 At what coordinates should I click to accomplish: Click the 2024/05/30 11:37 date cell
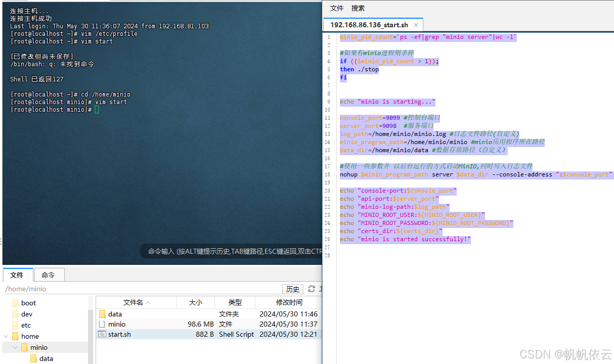point(288,324)
